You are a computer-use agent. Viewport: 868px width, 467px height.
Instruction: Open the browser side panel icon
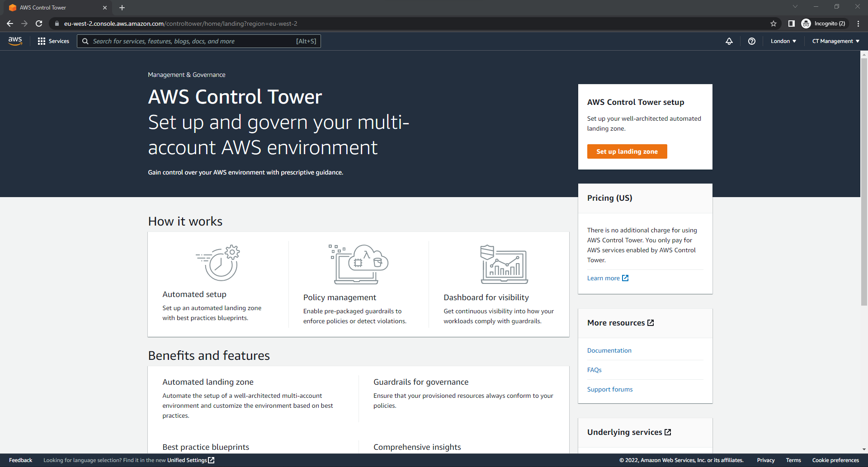pos(792,24)
